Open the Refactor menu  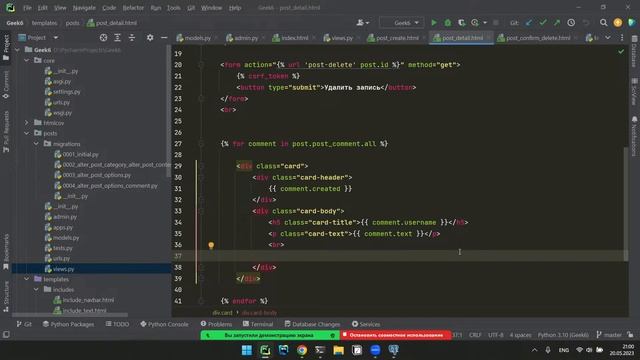coord(133,8)
